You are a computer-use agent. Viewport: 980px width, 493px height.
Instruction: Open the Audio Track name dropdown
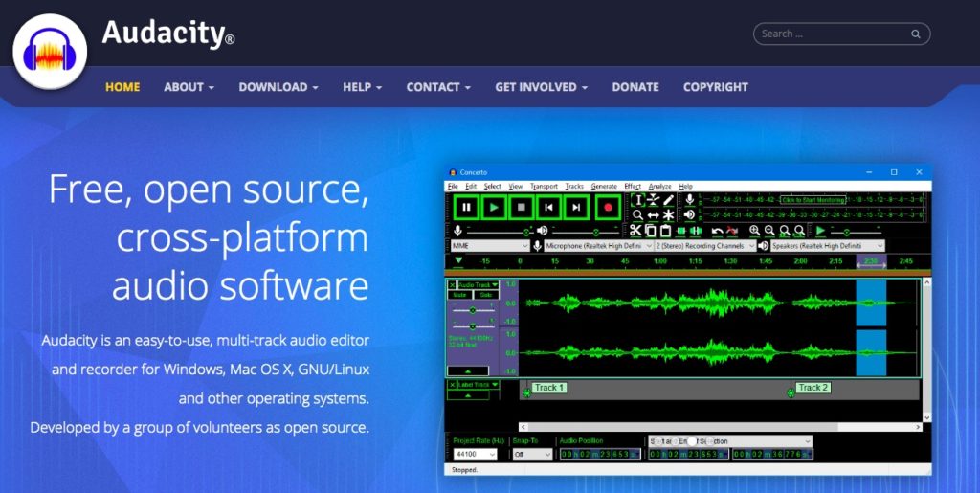pos(479,285)
